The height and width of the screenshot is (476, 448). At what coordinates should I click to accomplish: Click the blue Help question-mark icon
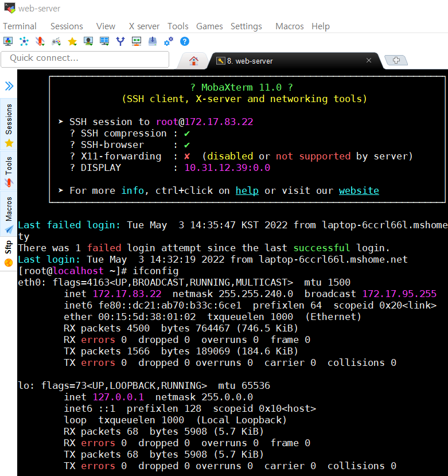coord(185,41)
